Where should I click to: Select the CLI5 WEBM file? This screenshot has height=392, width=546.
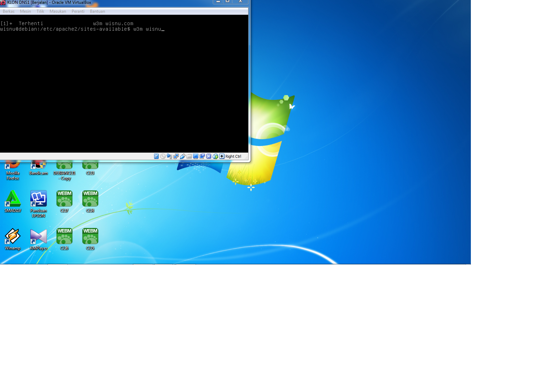click(x=90, y=239)
